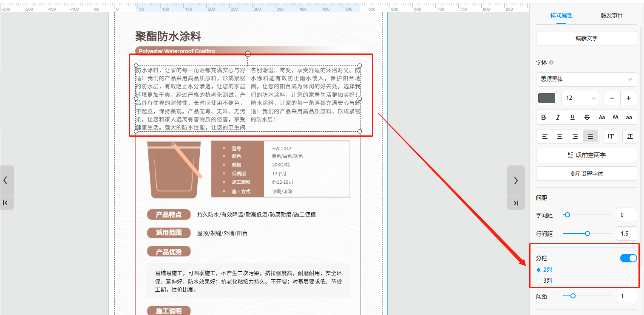Switch to the 触发事件 tab
This screenshot has width=644, height=315.
pos(612,15)
